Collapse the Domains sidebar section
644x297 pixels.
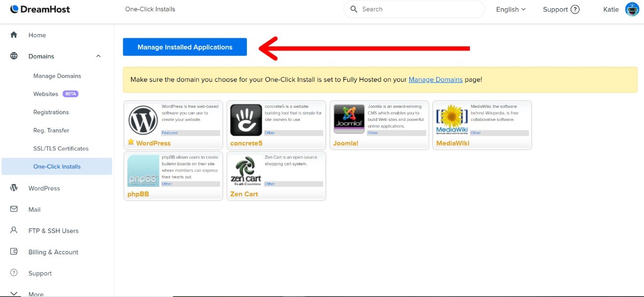(98, 56)
